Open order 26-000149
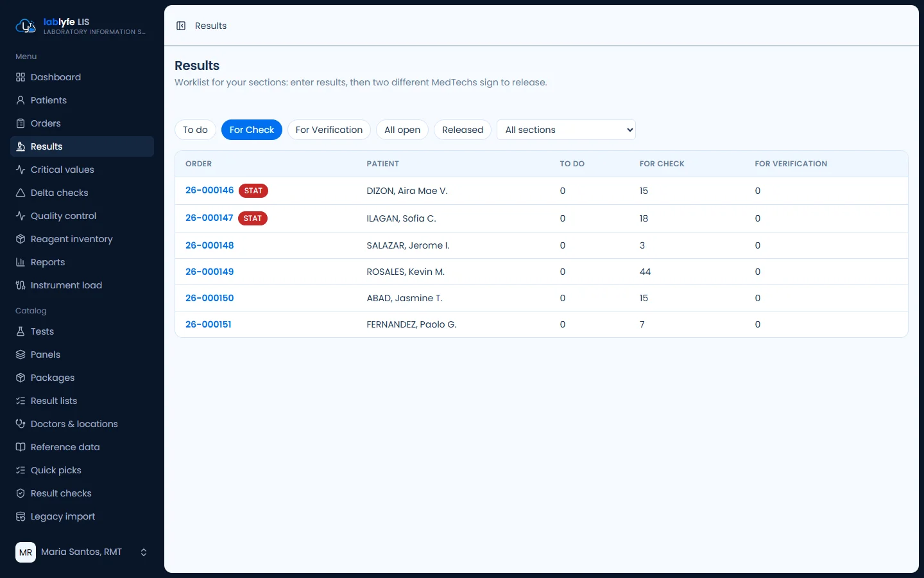 coord(209,272)
